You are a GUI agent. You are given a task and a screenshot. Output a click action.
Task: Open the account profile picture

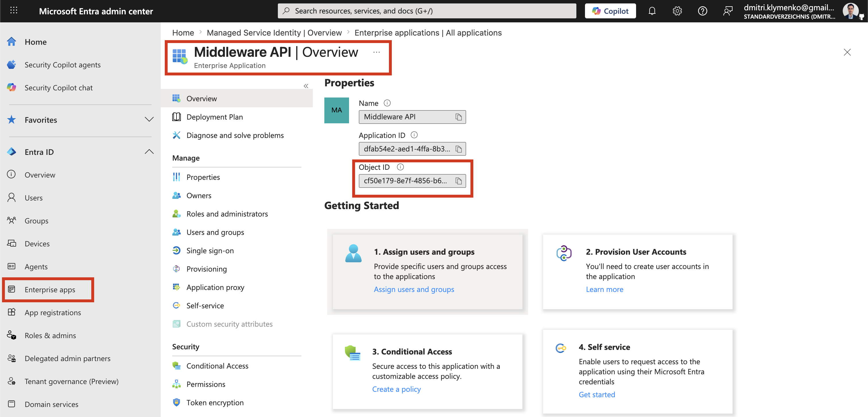click(x=851, y=11)
